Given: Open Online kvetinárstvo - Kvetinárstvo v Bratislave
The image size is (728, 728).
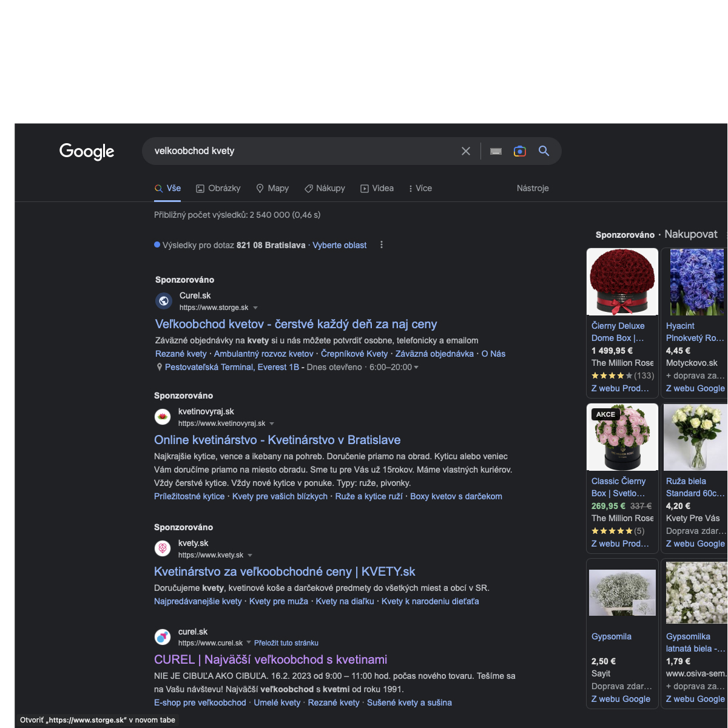Looking at the screenshot, I should point(277,440).
